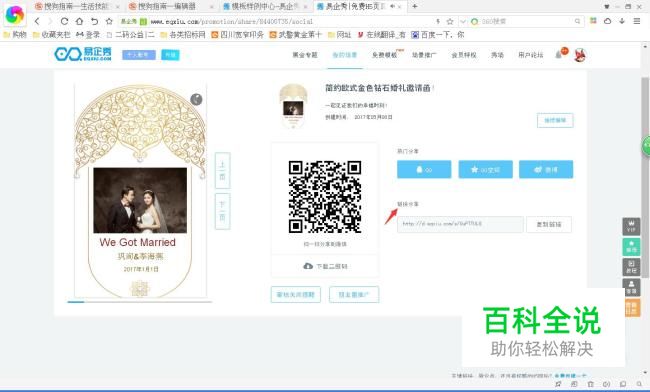
Task: Open the 收藏夹栏 bookmark folder
Action: pyautogui.click(x=51, y=35)
